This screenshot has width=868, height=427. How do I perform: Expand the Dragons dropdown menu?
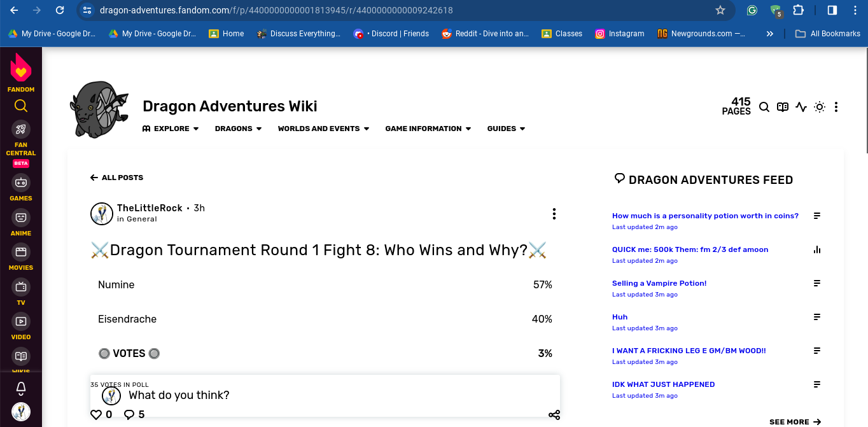click(238, 129)
